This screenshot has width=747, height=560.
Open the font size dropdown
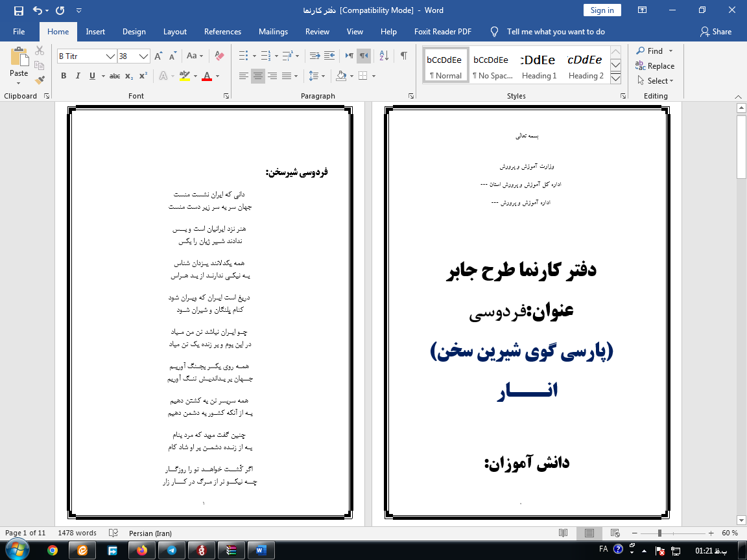(142, 56)
